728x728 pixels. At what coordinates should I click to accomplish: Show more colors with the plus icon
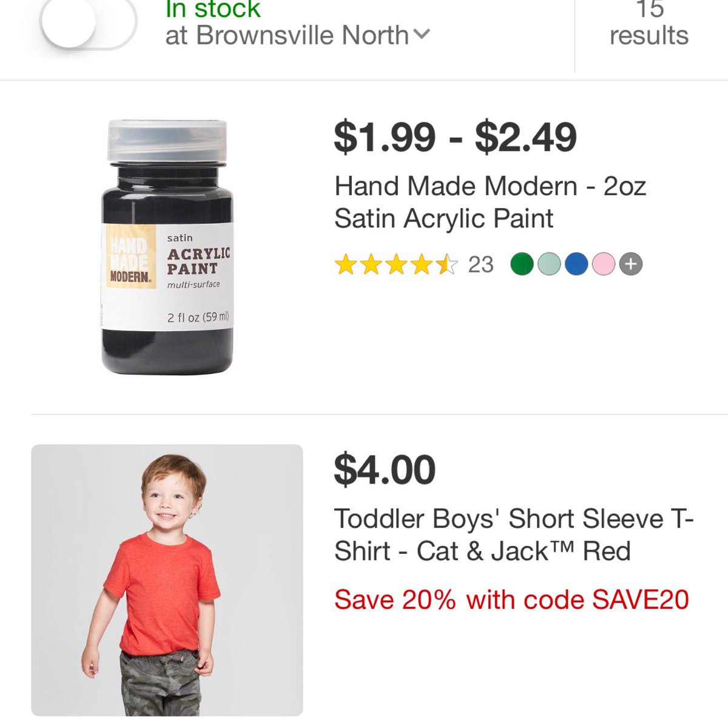[631, 265]
